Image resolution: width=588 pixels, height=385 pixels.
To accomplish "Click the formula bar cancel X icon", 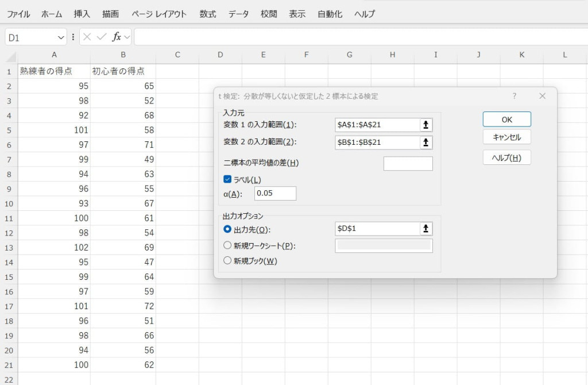I will [87, 37].
